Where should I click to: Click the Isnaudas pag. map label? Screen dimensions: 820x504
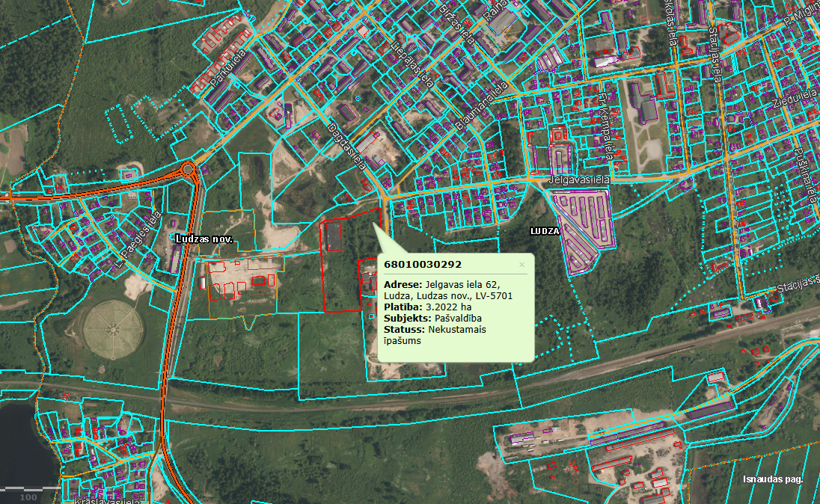coord(773,479)
